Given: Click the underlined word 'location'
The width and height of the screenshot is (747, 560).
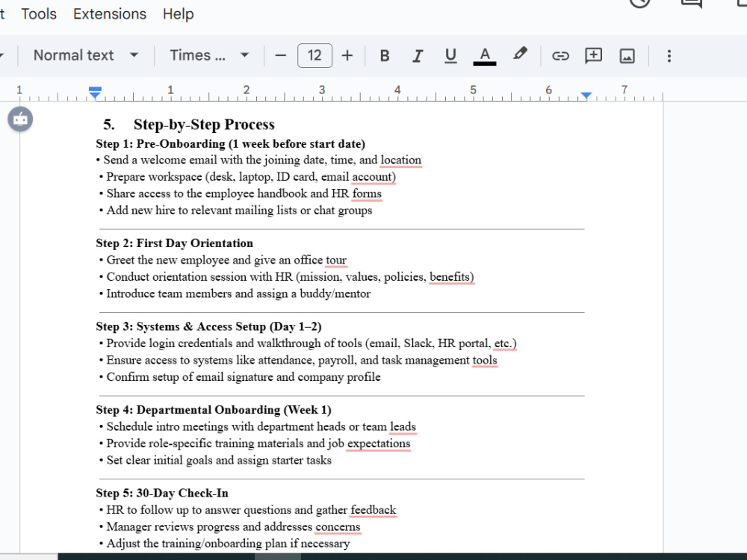Looking at the screenshot, I should (x=400, y=160).
